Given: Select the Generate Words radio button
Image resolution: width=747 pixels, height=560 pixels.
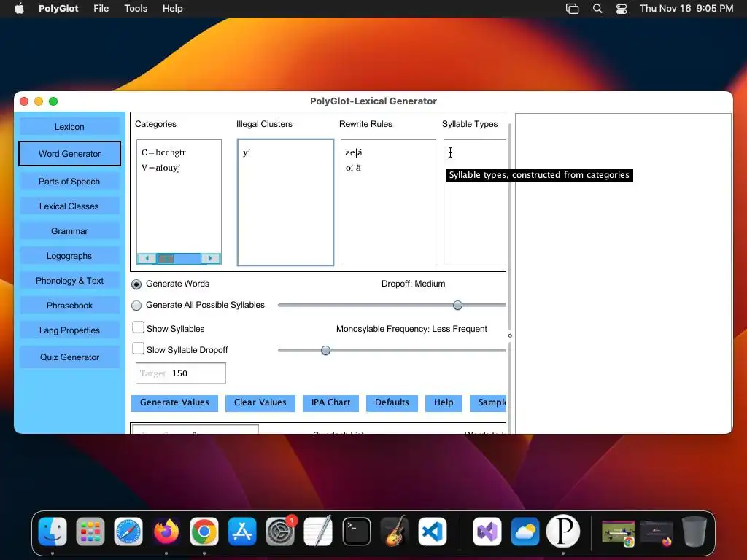Looking at the screenshot, I should (x=136, y=284).
